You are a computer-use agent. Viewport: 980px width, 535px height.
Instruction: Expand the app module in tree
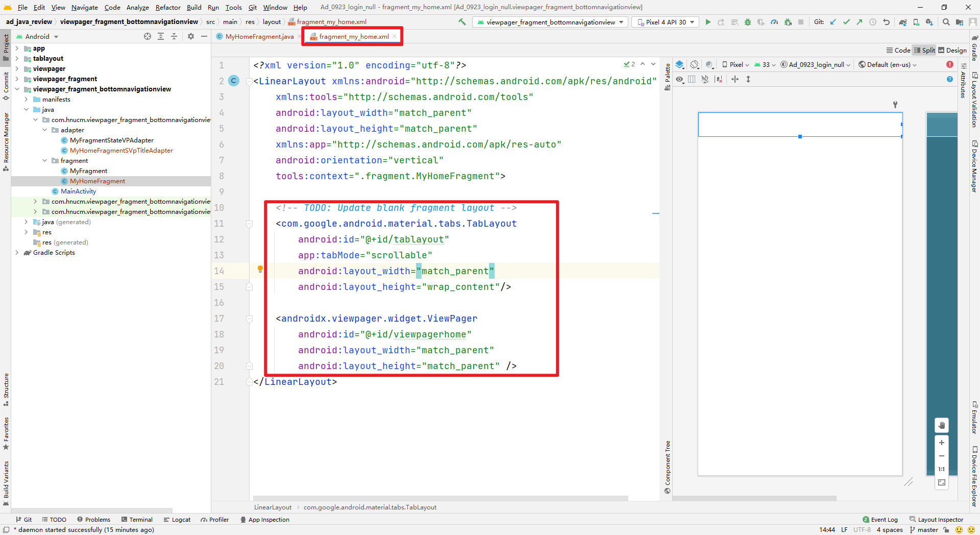tap(17, 48)
